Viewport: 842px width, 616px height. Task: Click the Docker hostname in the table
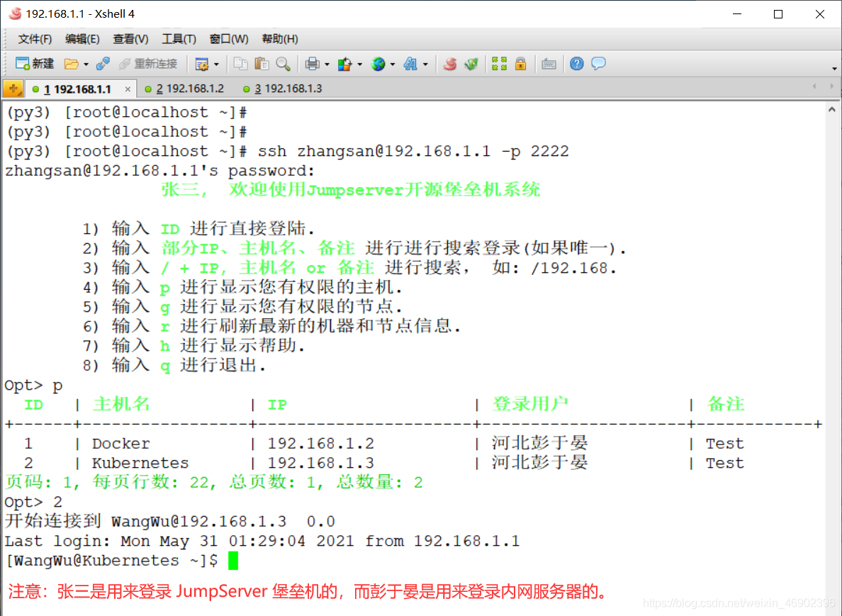[120, 444]
